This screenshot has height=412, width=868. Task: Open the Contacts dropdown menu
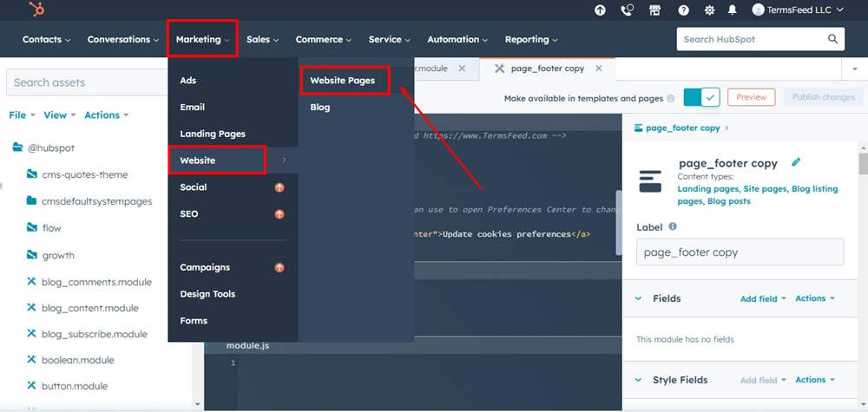tap(47, 39)
